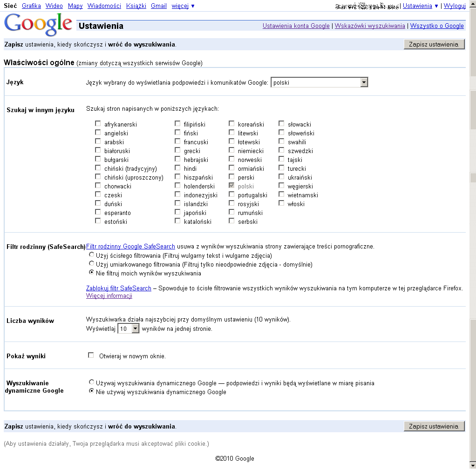Check the esperanto language checkbox

coord(98,212)
